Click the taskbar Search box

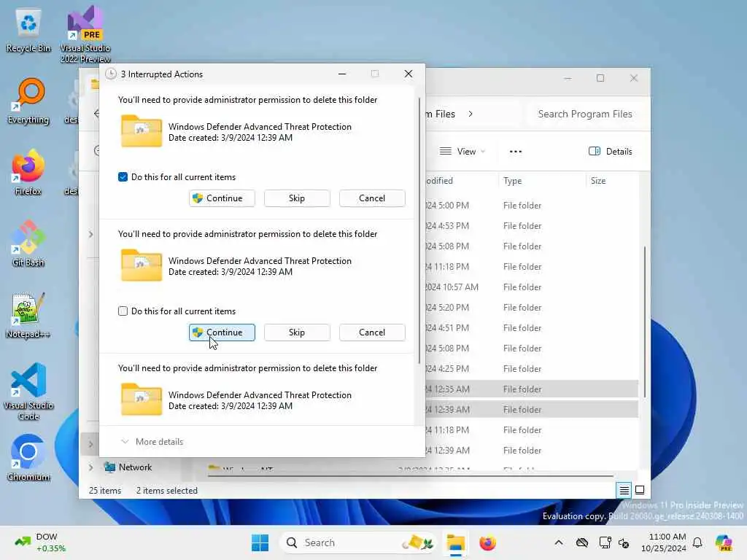[358, 542]
